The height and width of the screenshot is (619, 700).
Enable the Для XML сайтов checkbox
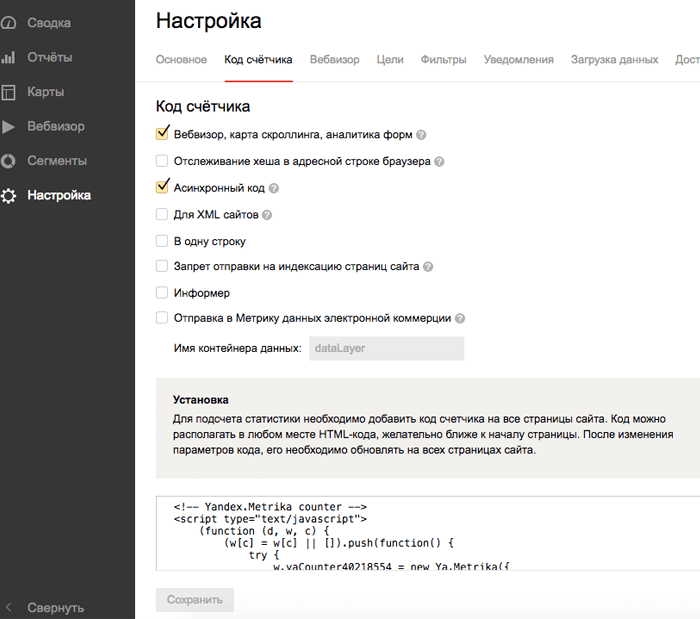pos(162,214)
